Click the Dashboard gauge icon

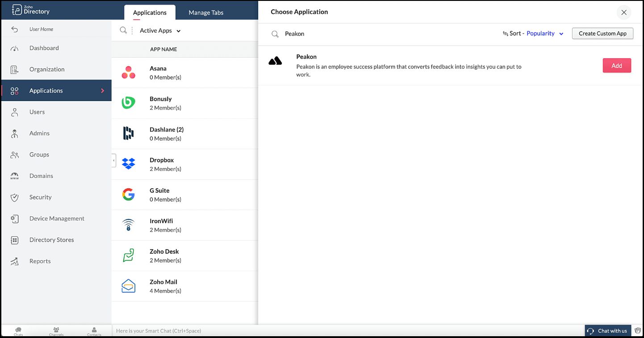pyautogui.click(x=15, y=48)
